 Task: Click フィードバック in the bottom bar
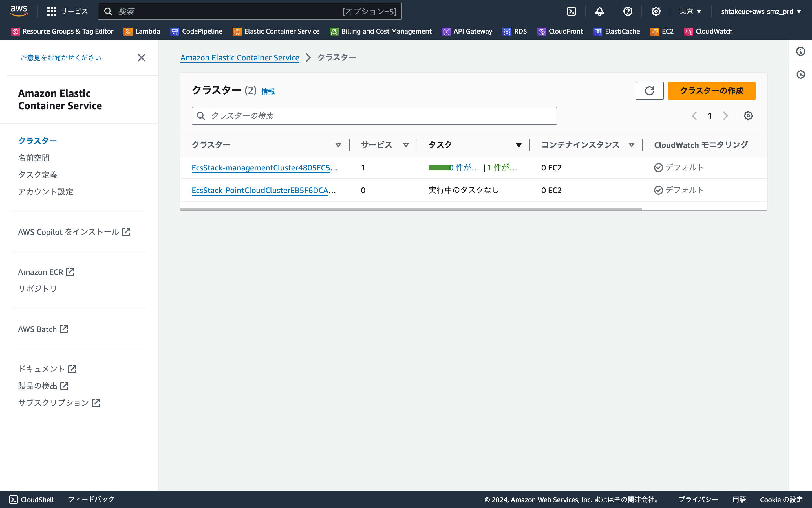click(91, 500)
